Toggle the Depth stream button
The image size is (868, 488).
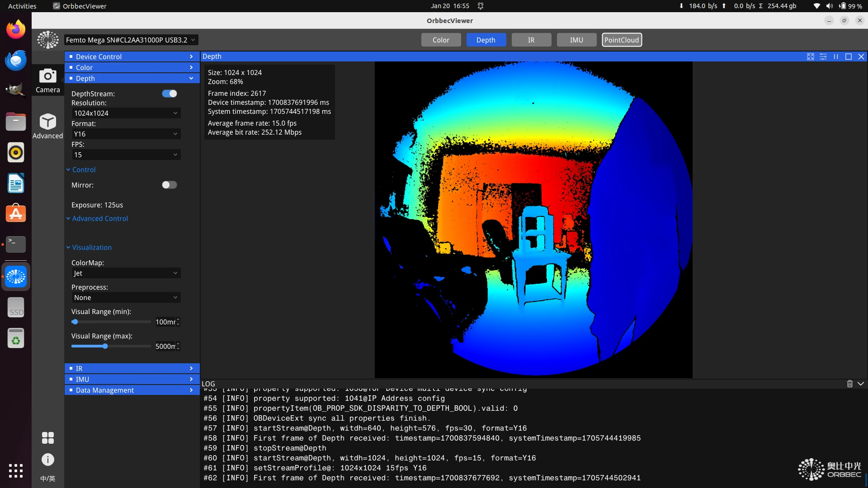coord(486,40)
